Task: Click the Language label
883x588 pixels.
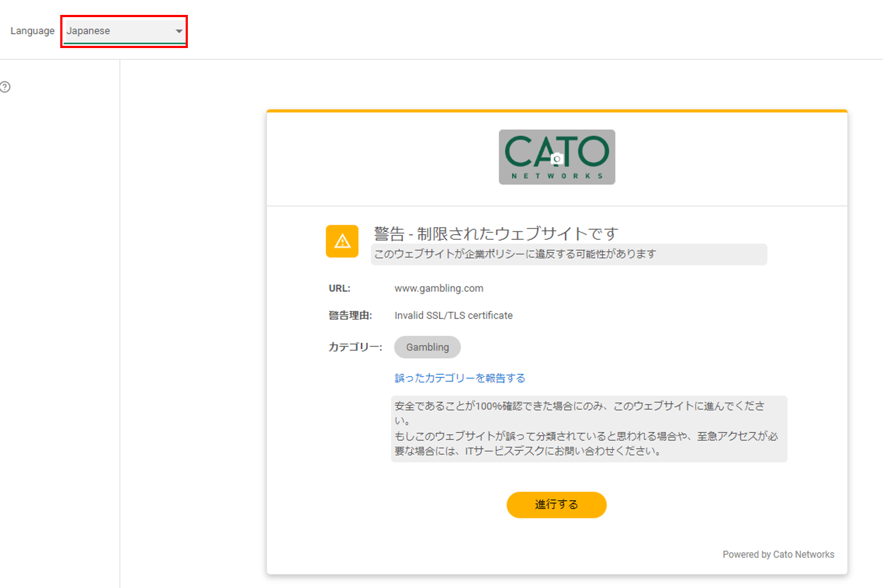Action: [33, 31]
